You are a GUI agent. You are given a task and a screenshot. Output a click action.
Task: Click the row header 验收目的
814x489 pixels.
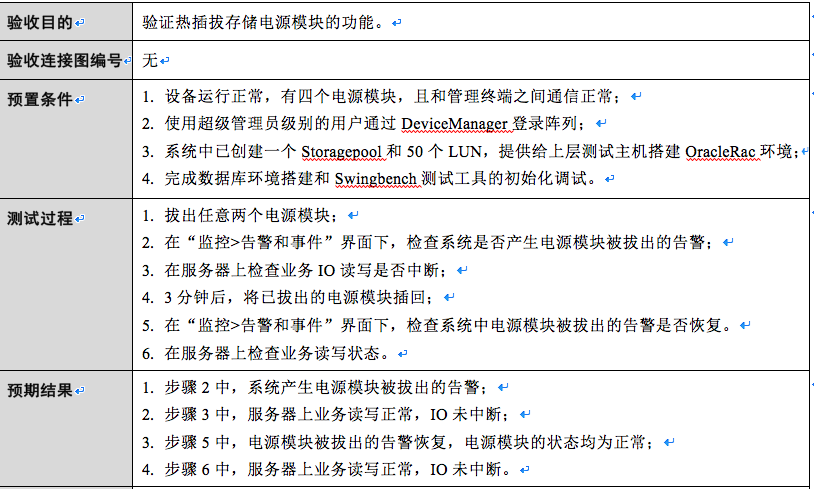click(39, 22)
